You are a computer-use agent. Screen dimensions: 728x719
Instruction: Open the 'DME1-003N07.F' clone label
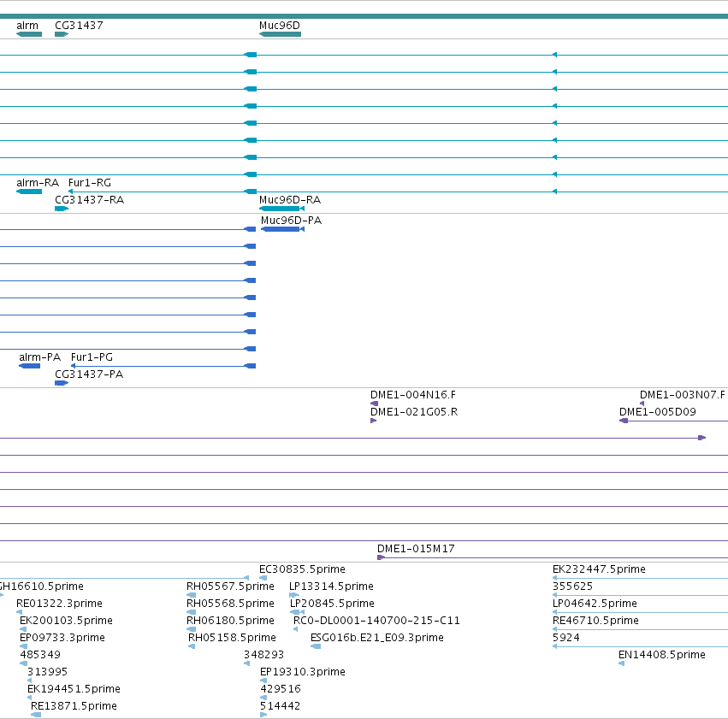[683, 395]
